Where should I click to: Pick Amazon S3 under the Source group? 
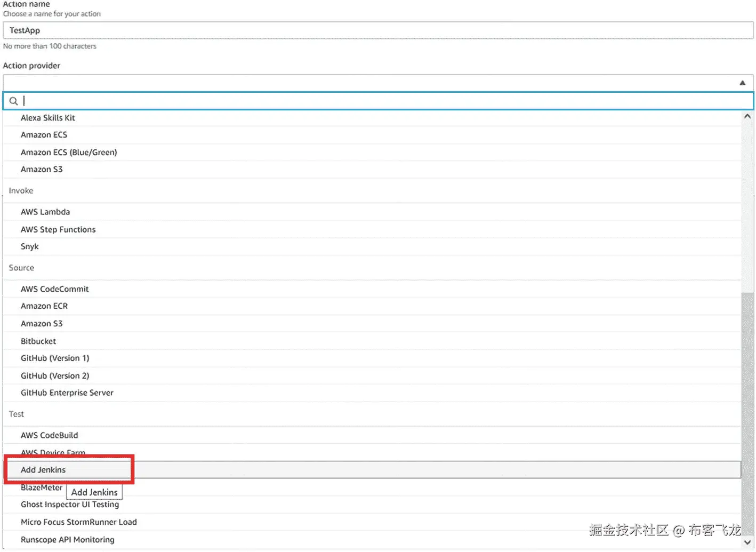[x=372, y=324]
